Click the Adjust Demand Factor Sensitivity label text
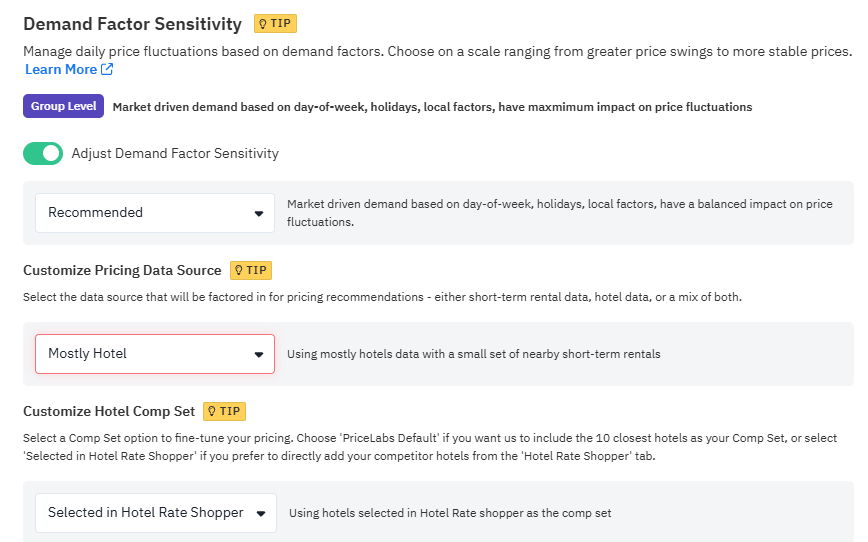The height and width of the screenshot is (542, 868). click(175, 153)
